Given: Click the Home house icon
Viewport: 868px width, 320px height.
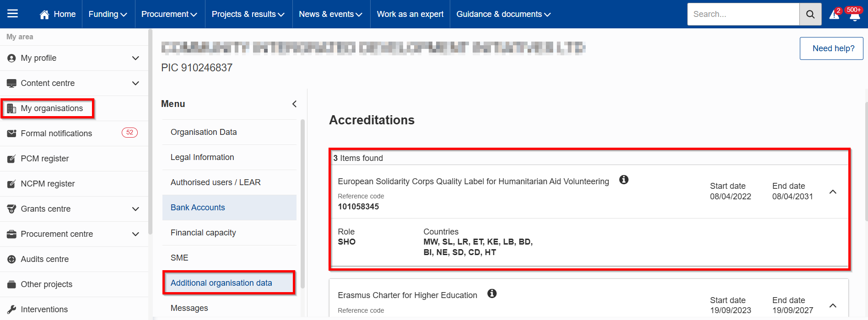Looking at the screenshot, I should (x=44, y=15).
